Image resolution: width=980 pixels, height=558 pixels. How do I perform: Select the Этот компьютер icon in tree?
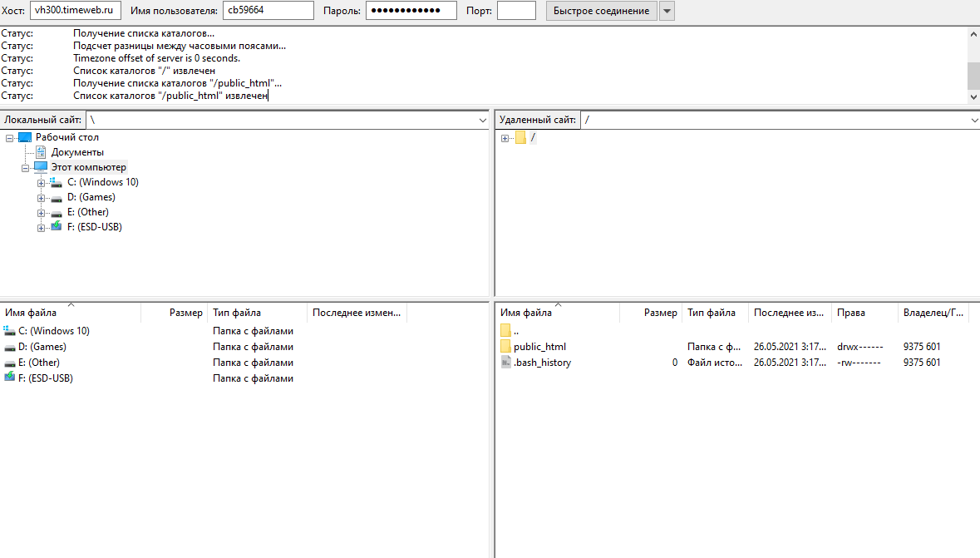[41, 167]
